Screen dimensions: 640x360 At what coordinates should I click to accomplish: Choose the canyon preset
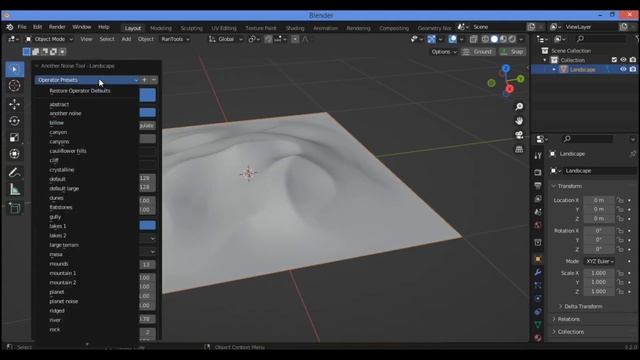click(58, 132)
